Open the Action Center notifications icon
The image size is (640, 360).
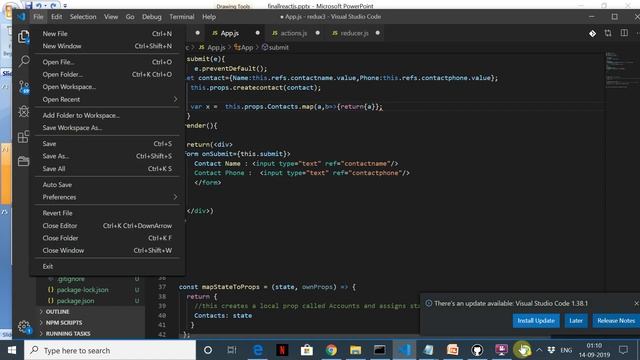pyautogui.click(x=623, y=350)
